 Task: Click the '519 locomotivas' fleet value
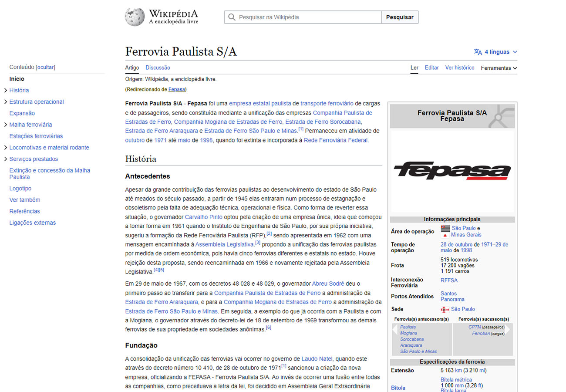coord(459,260)
